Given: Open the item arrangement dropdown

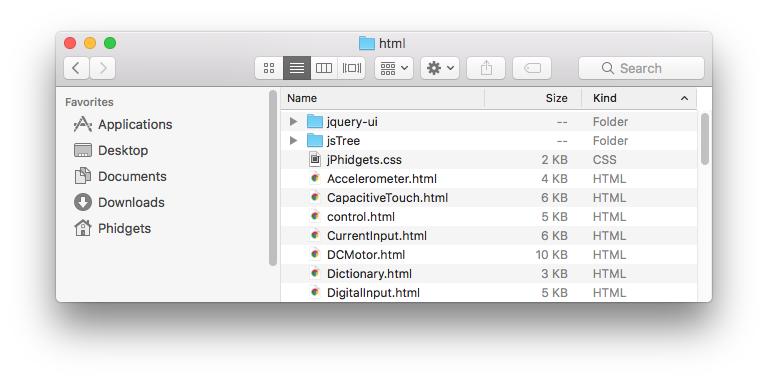Looking at the screenshot, I should click(394, 68).
